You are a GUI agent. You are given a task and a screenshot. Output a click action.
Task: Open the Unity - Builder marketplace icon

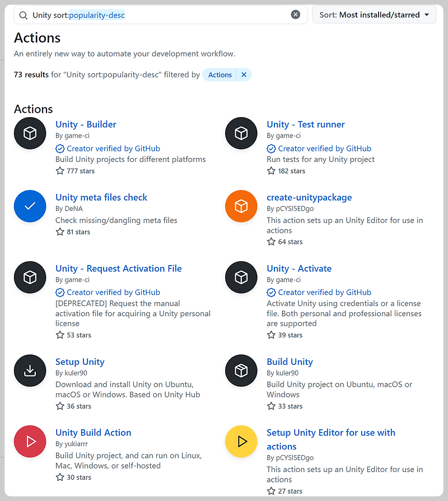[30, 133]
